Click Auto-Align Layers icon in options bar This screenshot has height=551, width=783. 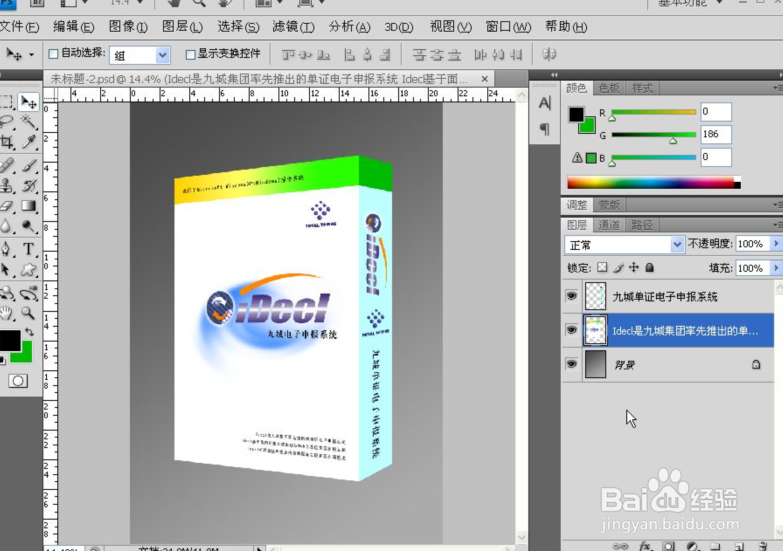coord(549,54)
